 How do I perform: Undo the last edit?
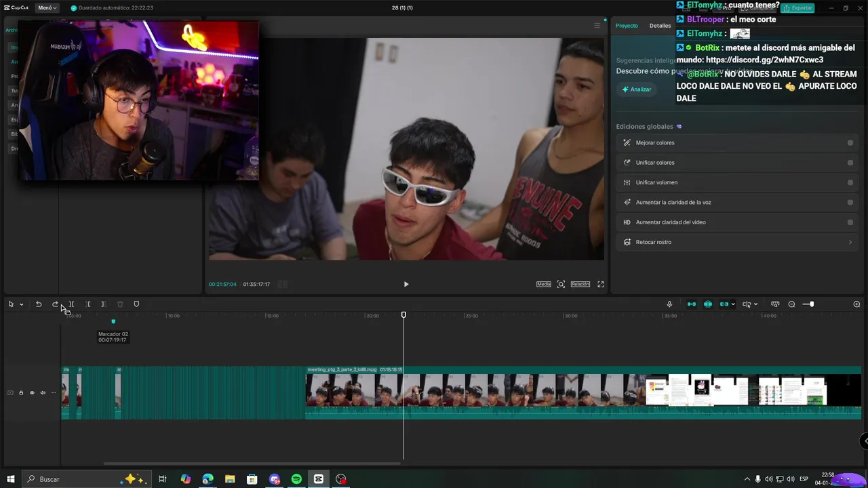pos(39,304)
